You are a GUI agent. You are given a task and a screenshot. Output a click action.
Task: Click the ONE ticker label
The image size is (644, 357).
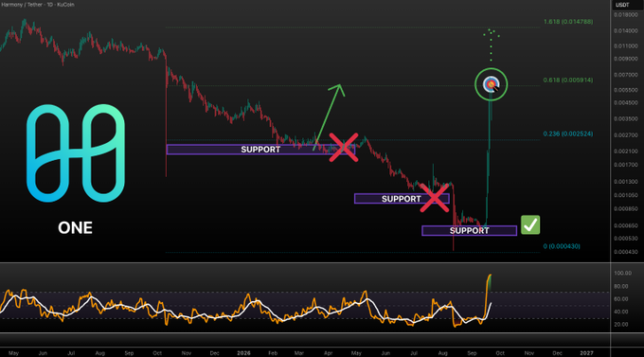pyautogui.click(x=75, y=227)
